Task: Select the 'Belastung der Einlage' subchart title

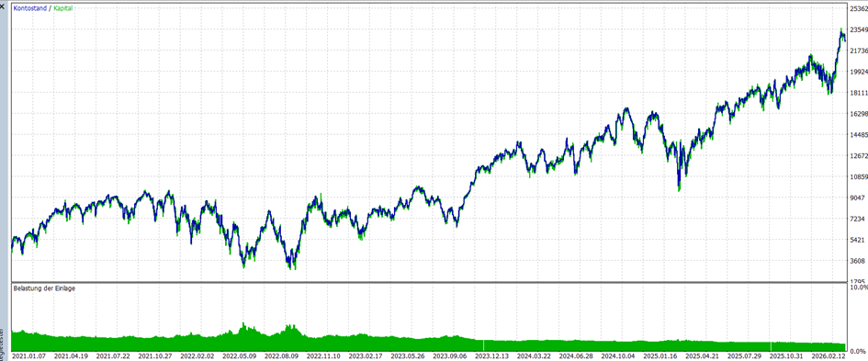Action: (x=44, y=288)
